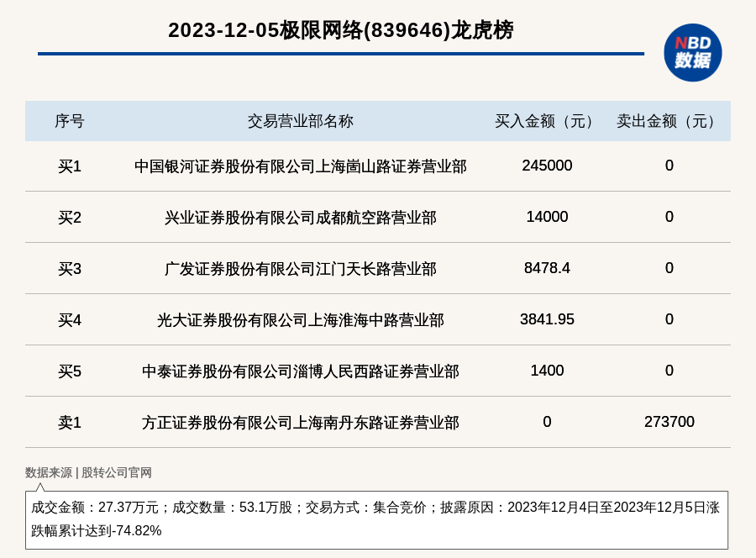Click 兴业证券股份有限公司成都航空路营业部
This screenshot has width=756, height=558.
pyautogui.click(x=301, y=218)
